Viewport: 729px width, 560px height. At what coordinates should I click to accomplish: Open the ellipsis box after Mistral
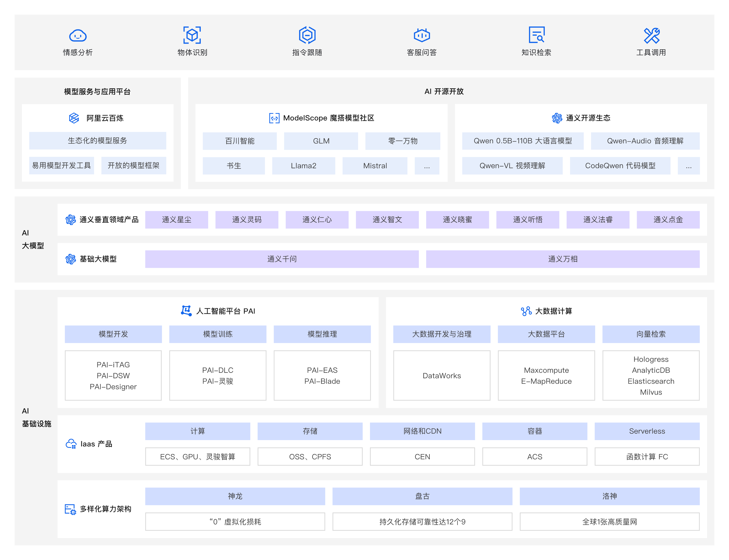pyautogui.click(x=427, y=166)
